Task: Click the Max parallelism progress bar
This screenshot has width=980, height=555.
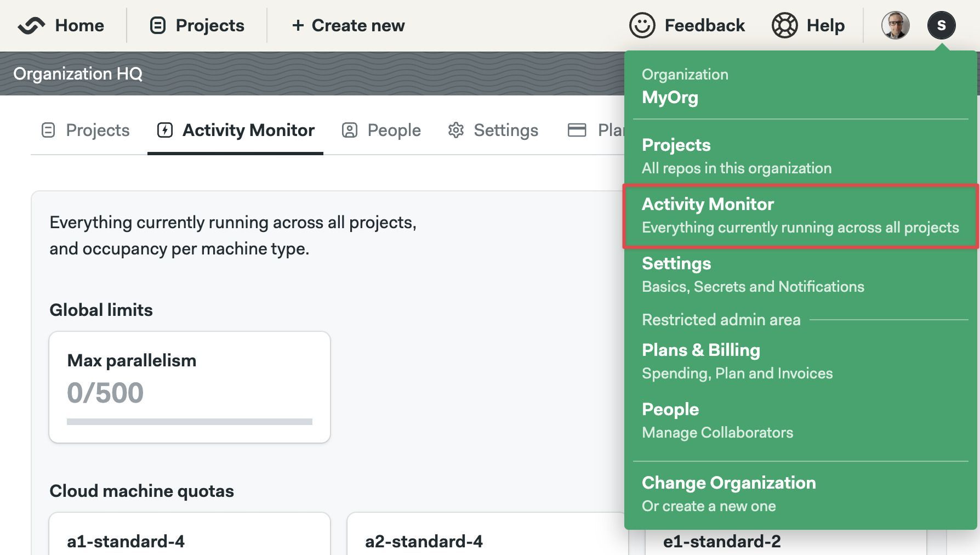Action: (x=190, y=422)
